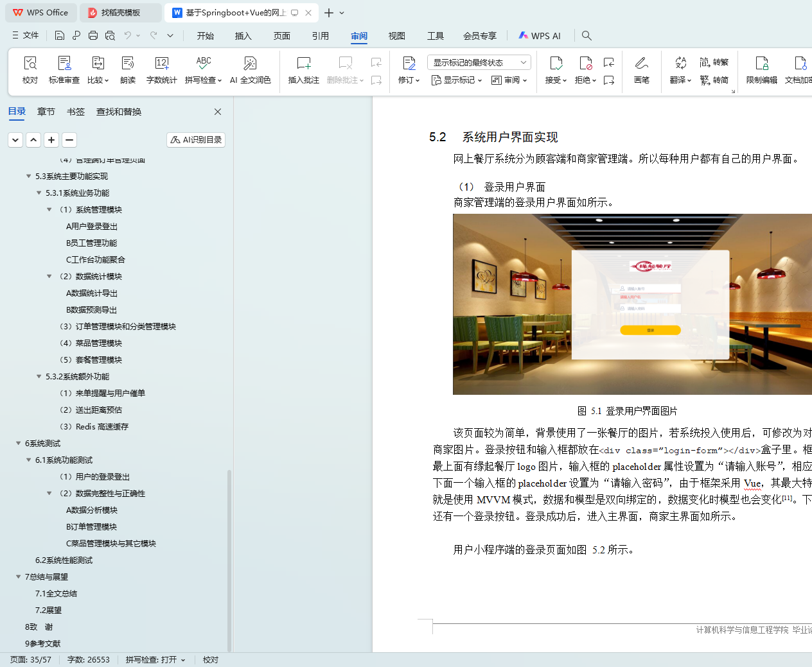
Task: Click the next change icon beside 拒绝
Action: (x=609, y=80)
